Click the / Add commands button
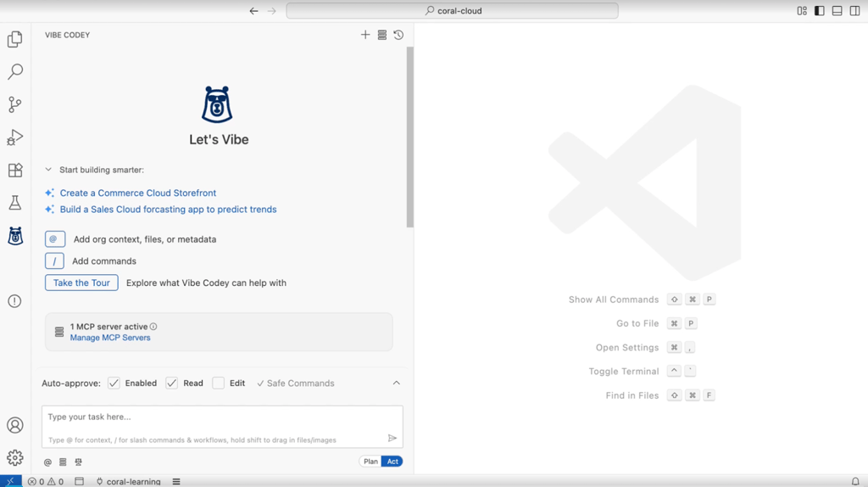Viewport: 868px width, 487px height. click(x=54, y=261)
